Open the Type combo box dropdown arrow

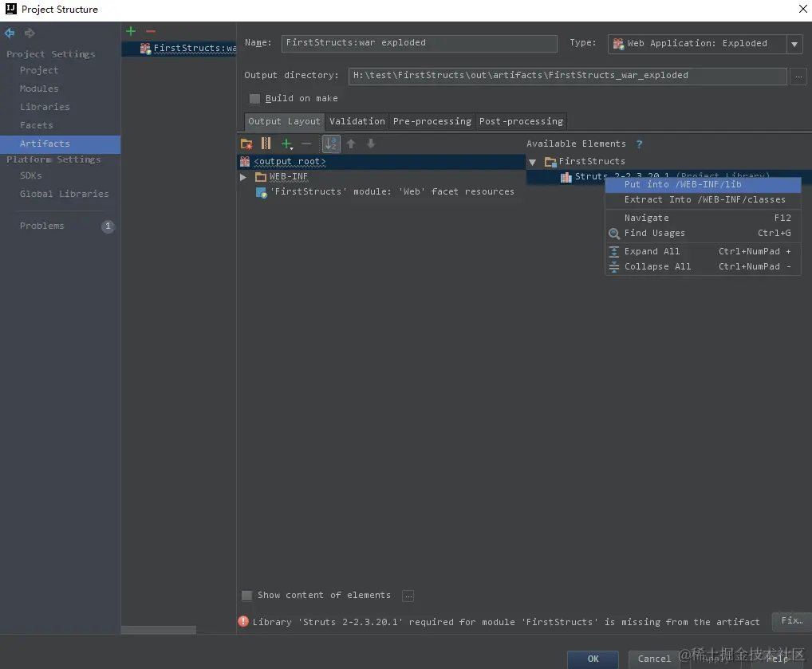(x=794, y=44)
